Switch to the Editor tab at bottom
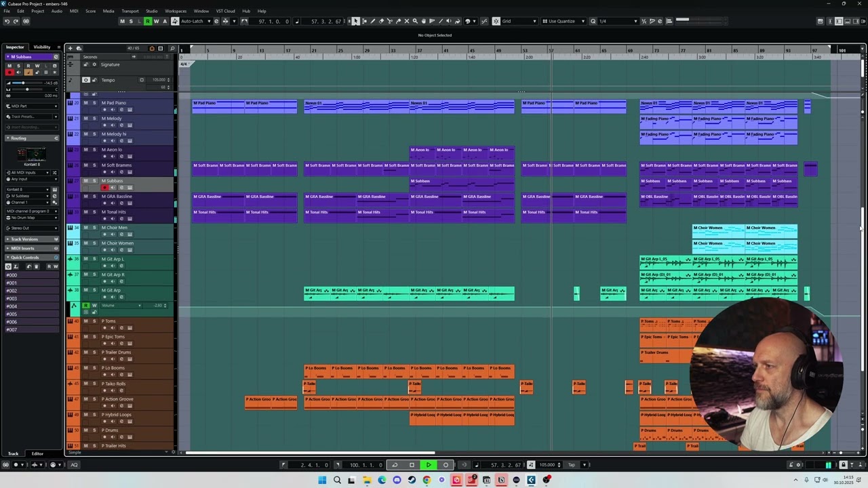Image resolution: width=868 pixels, height=488 pixels. (37, 453)
